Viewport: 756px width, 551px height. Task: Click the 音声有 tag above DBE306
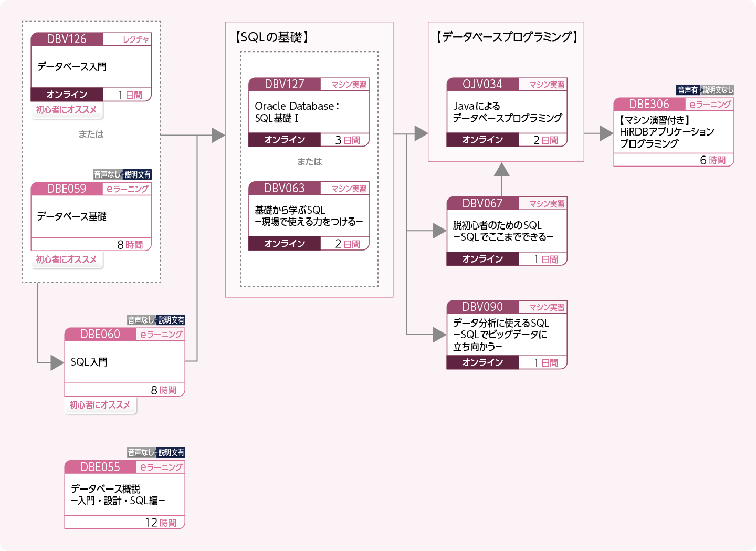click(688, 90)
